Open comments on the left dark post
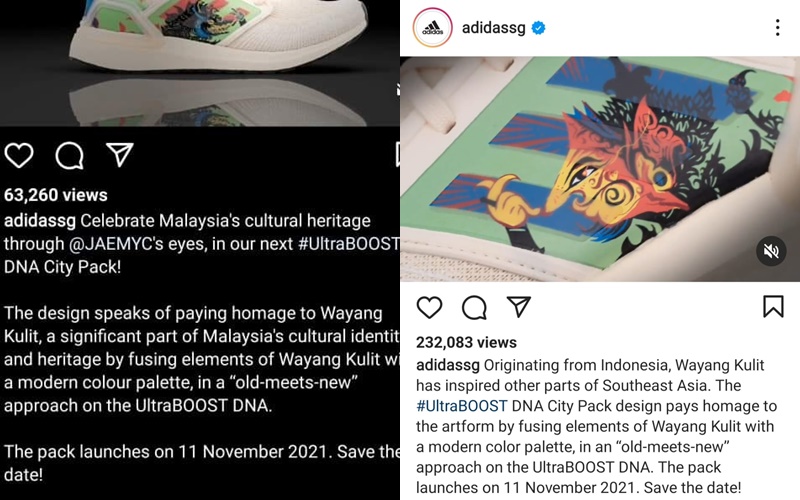800x500 pixels. pyautogui.click(x=69, y=156)
